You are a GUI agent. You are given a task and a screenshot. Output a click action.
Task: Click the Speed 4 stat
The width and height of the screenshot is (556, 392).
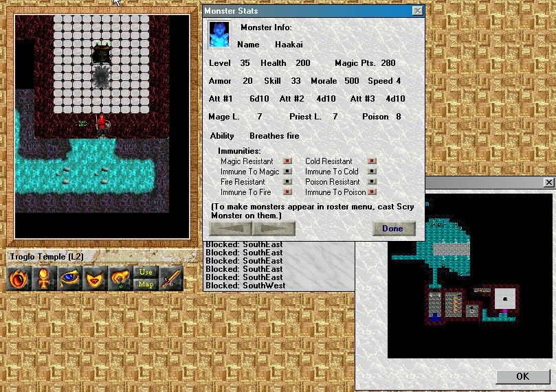tap(384, 81)
